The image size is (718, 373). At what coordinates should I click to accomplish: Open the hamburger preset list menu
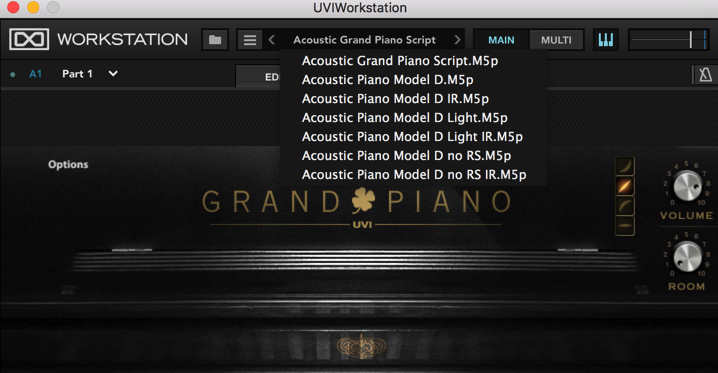(x=250, y=40)
